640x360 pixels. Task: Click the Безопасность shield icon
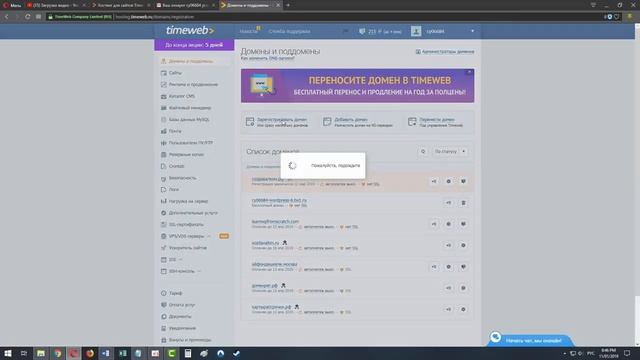pyautogui.click(x=164, y=178)
